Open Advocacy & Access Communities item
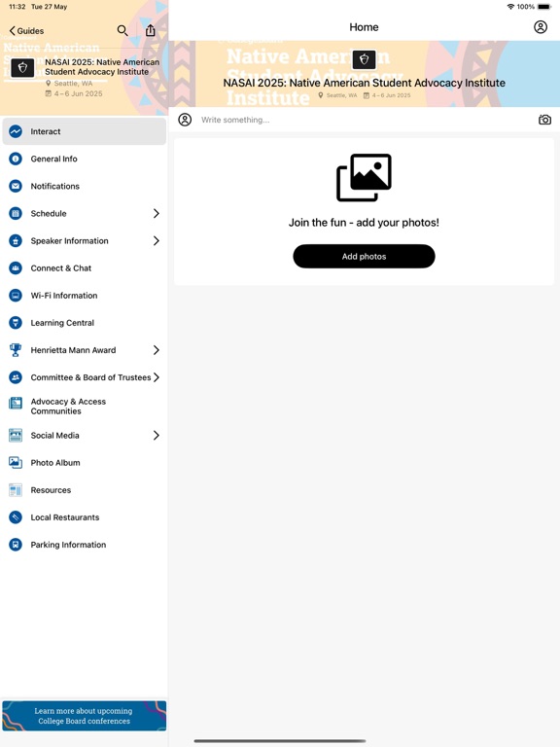Screen dimensions: 560x747 coord(85,407)
